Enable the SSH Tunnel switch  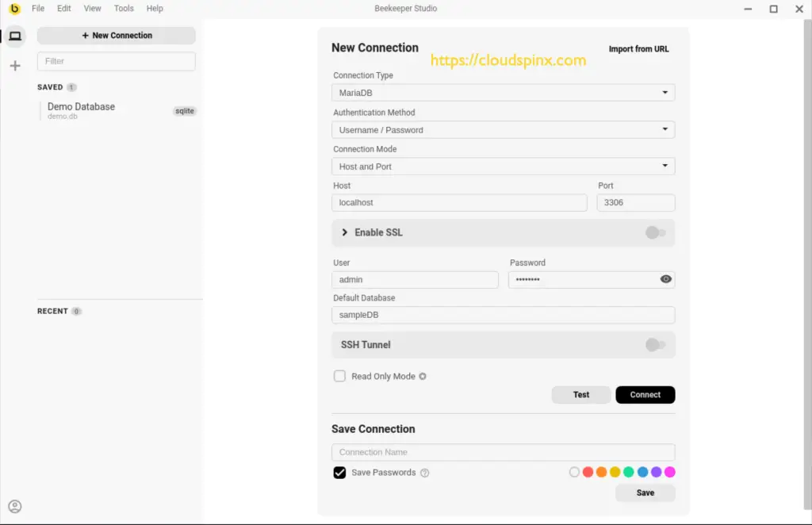click(655, 345)
